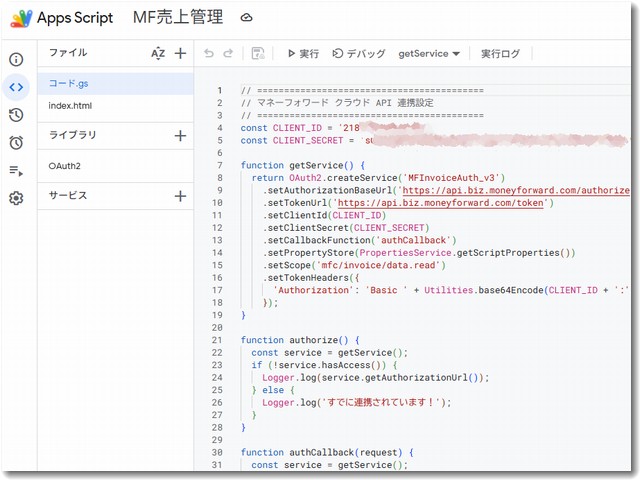
Task: Select the コード.gs file
Action: (69, 83)
